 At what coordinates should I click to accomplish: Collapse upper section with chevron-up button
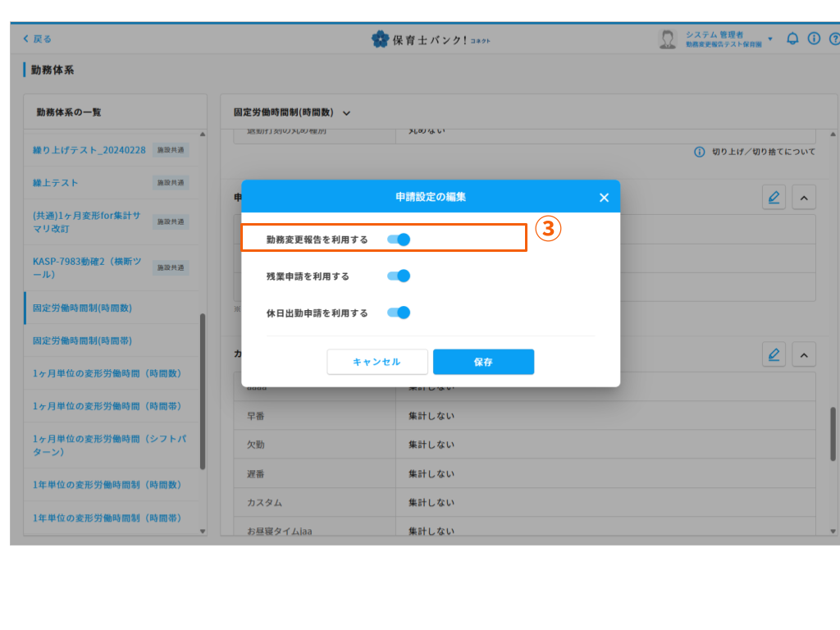803,197
